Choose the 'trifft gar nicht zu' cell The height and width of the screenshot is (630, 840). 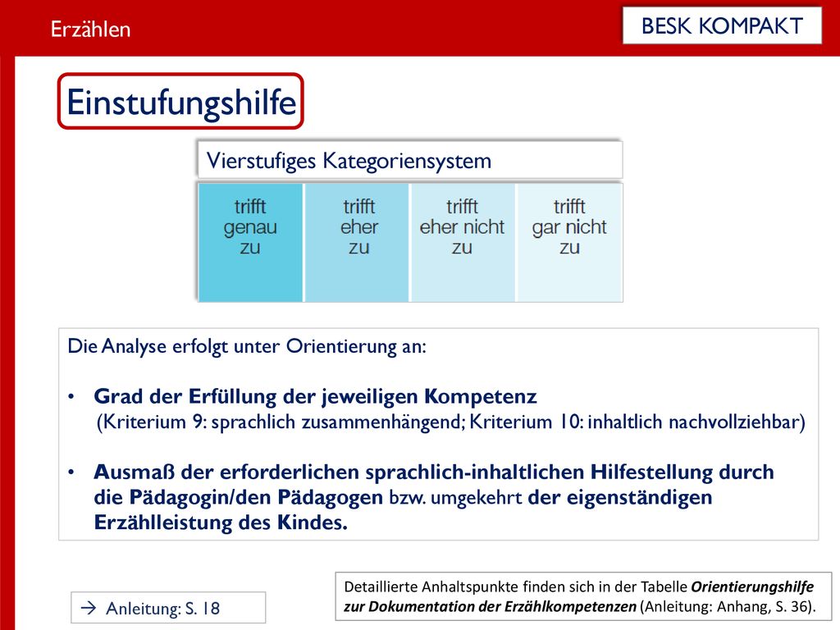(569, 243)
